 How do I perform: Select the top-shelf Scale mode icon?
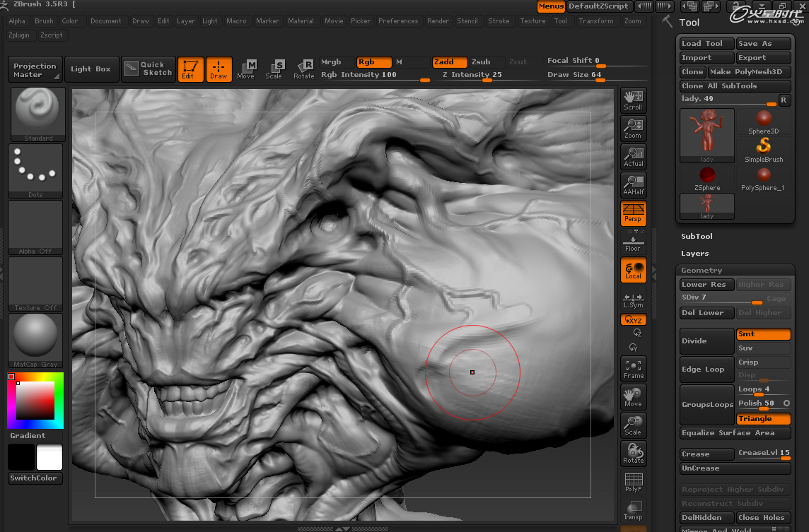(x=274, y=69)
